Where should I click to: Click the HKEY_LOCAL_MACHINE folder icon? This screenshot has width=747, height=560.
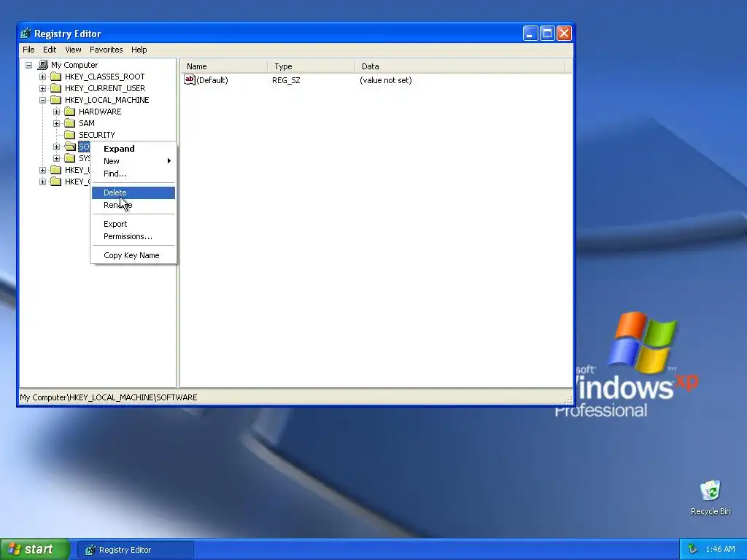point(56,100)
